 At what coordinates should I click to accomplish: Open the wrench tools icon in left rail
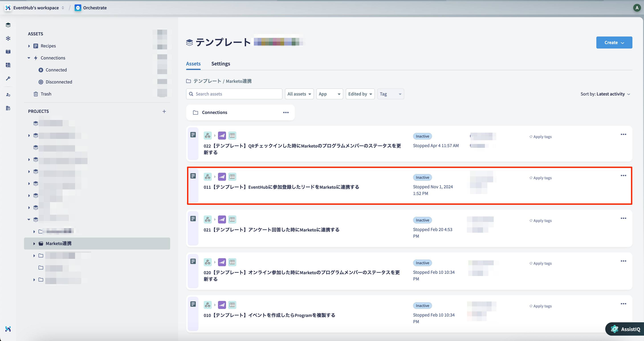click(x=8, y=78)
